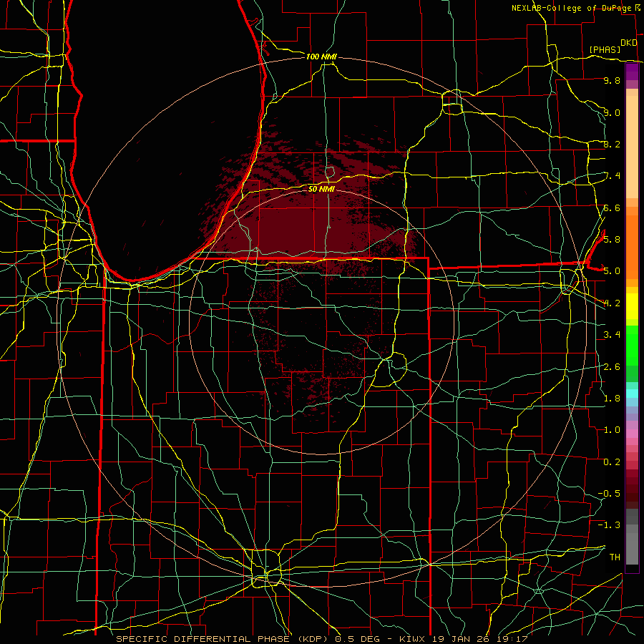The image size is (644, 644).
Task: Click the 1.0 scale value
Action: click(612, 430)
